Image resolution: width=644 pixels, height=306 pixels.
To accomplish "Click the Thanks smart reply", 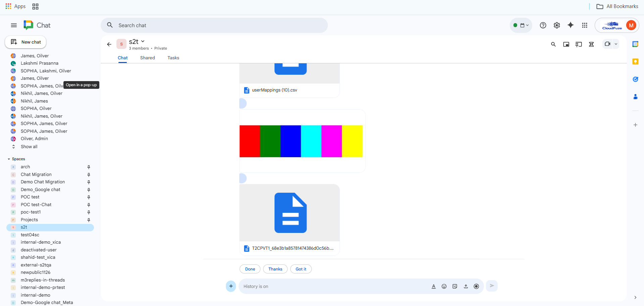I will 275,269.
